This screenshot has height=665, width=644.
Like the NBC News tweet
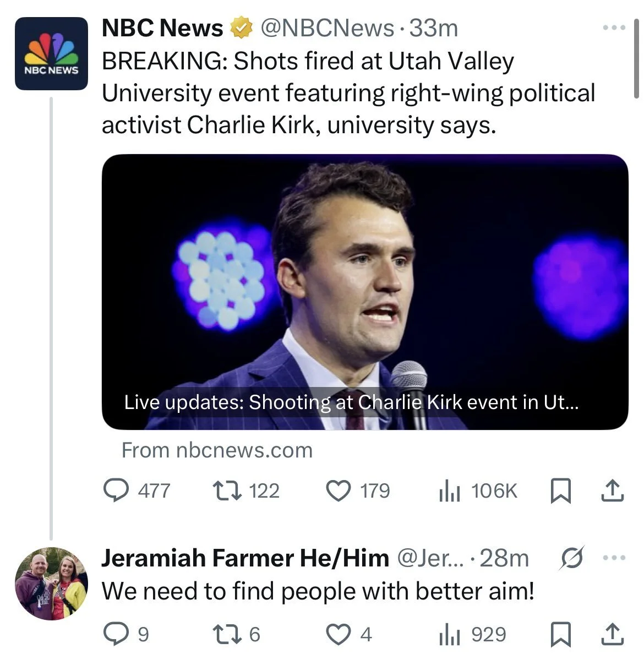(x=339, y=490)
